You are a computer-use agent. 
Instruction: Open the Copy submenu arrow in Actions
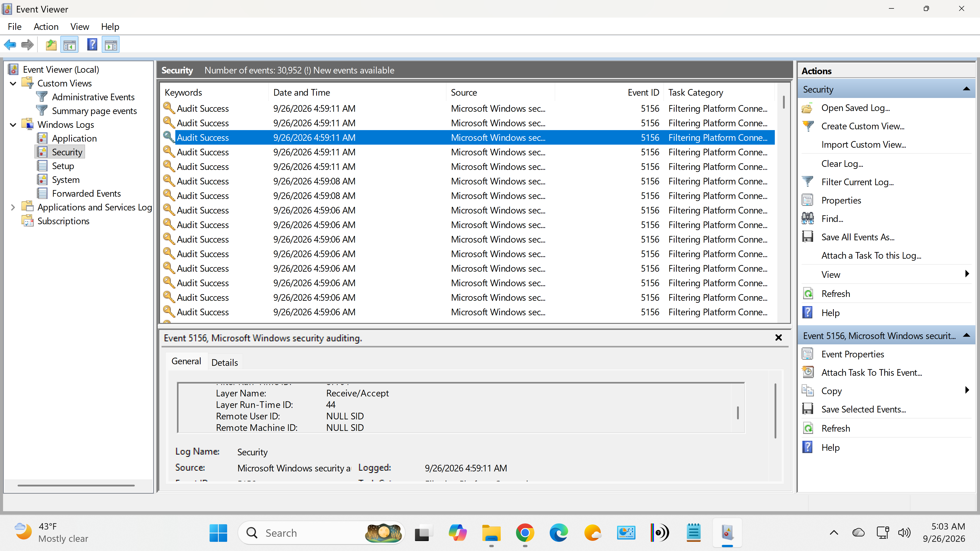pos(967,390)
